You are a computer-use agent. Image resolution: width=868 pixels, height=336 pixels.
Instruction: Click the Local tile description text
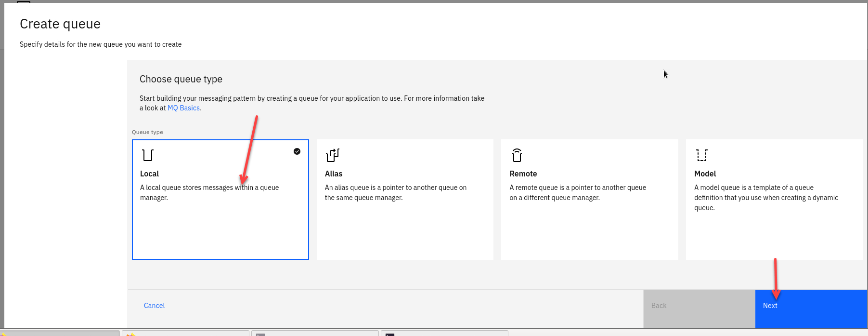tap(209, 192)
